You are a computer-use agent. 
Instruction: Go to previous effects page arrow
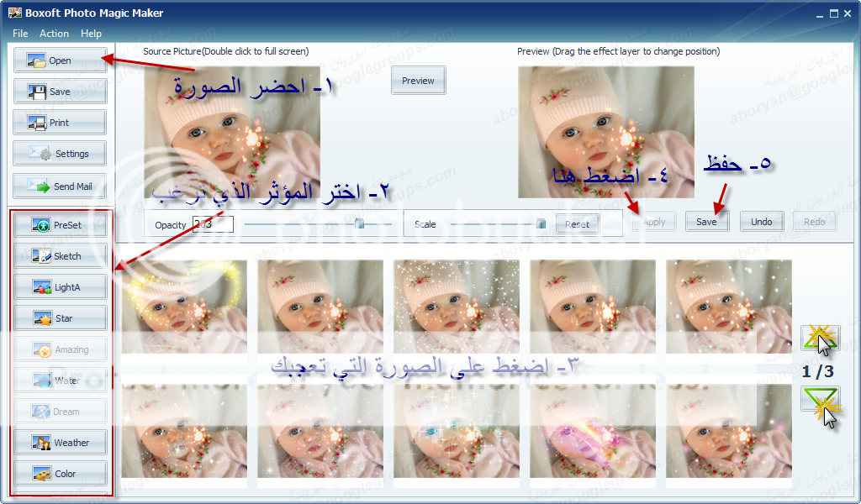(x=820, y=339)
